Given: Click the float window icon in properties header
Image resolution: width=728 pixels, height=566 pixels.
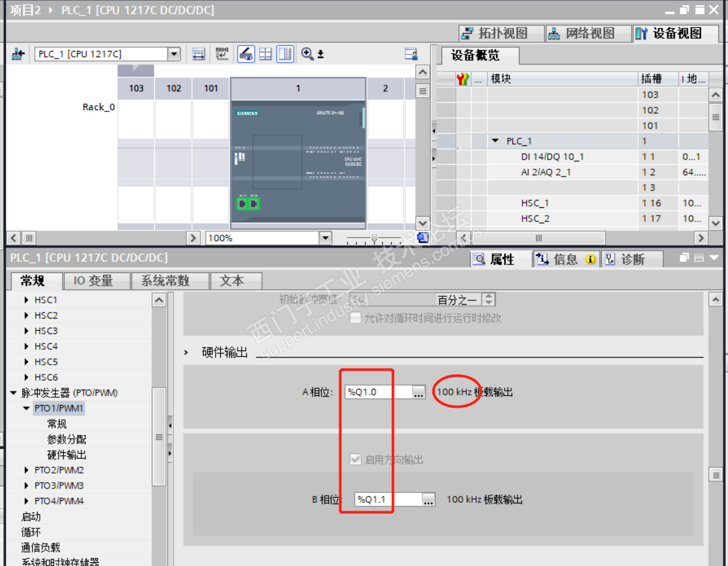Looking at the screenshot, I should [x=684, y=258].
